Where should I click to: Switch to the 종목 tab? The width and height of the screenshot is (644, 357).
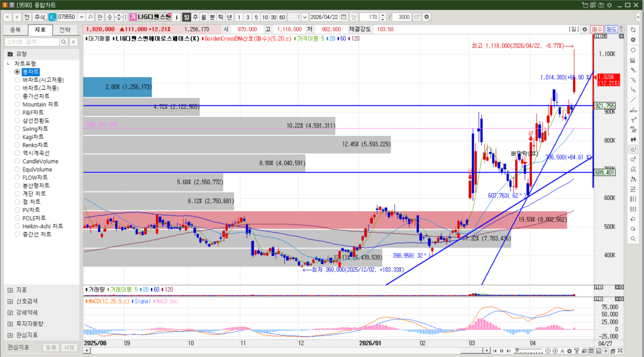point(16,30)
